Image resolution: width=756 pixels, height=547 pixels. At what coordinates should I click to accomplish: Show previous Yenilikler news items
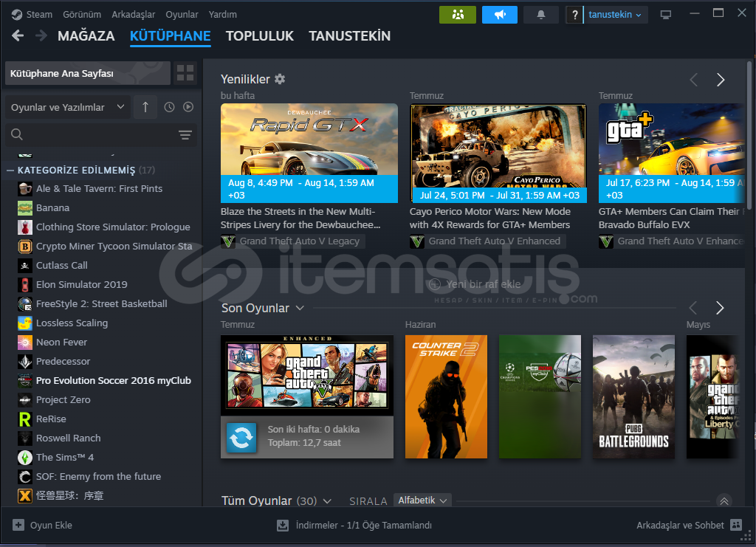tap(694, 80)
